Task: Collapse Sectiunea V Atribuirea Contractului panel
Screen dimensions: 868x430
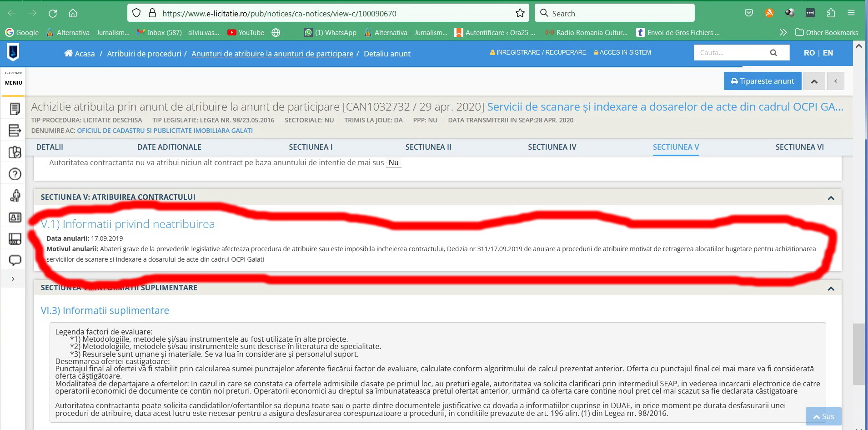Action: point(831,198)
